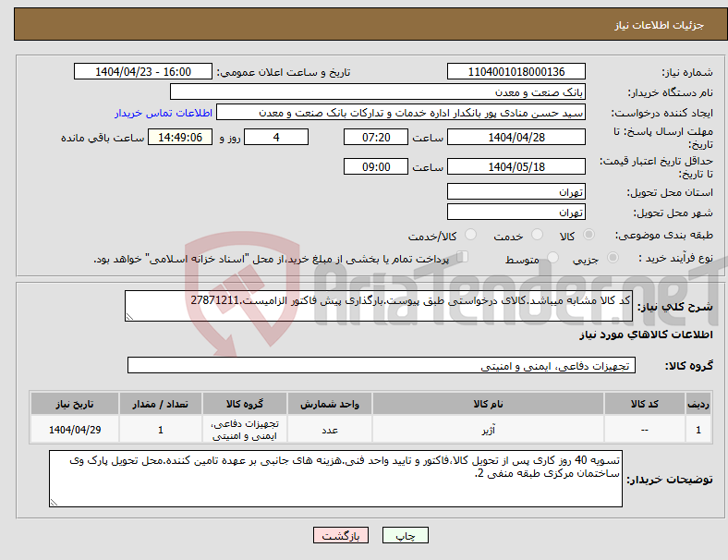
Task: Click the توضیحات خریدار notes textarea
Action: [x=335, y=479]
